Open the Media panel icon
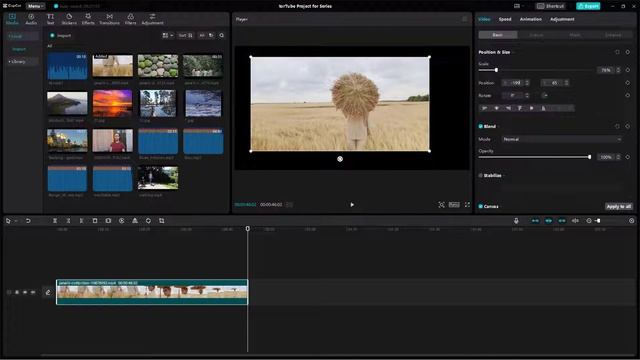The height and width of the screenshot is (360, 640). point(12,19)
